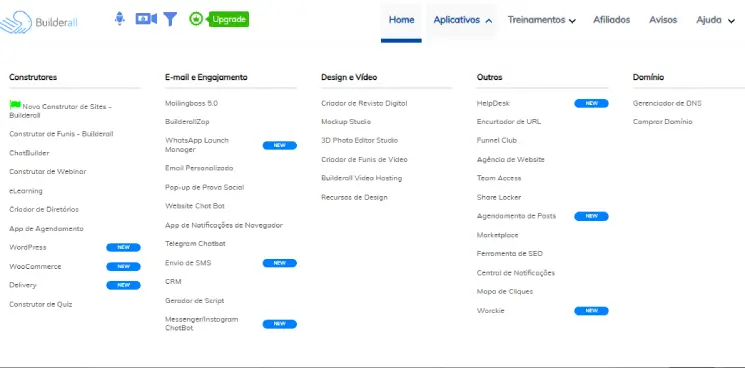Screen dimensions: 745x368
Task: Open Website Chat Bot
Action: pos(195,206)
